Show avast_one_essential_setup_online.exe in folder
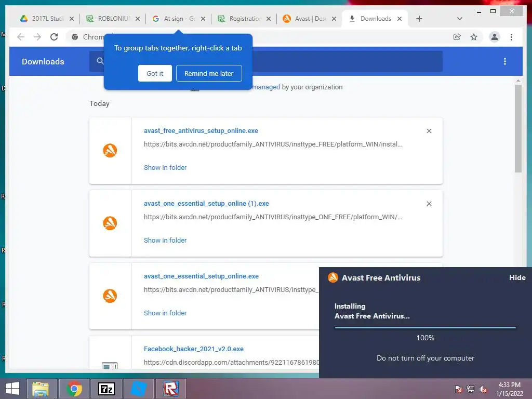532x399 pixels. (x=165, y=313)
